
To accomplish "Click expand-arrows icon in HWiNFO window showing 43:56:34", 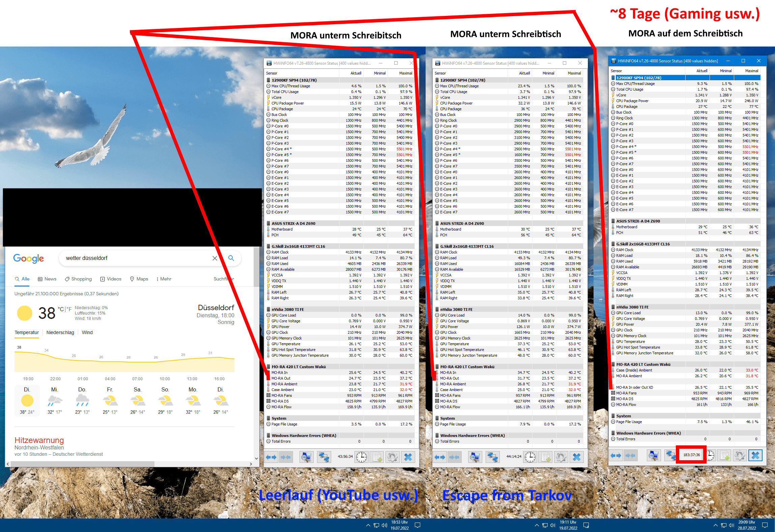I will tap(271, 457).
